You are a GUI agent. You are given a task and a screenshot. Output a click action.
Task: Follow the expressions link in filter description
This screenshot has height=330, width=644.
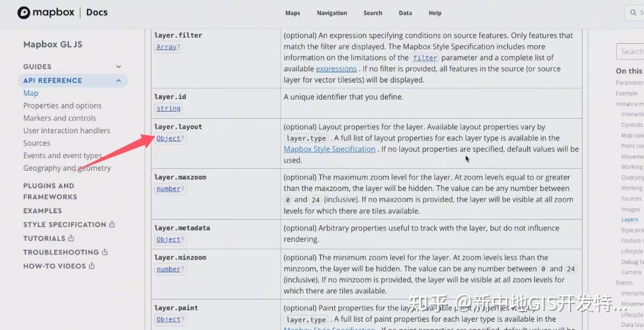[x=336, y=69]
